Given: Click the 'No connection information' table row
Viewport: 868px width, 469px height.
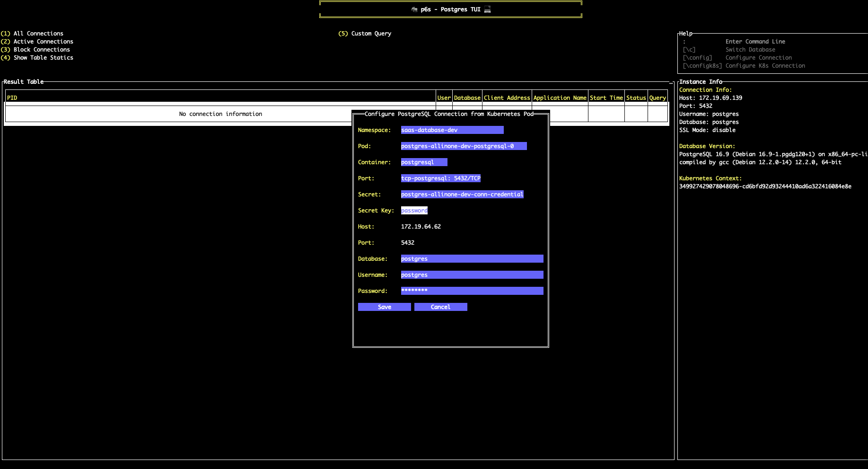Looking at the screenshot, I should coord(220,114).
